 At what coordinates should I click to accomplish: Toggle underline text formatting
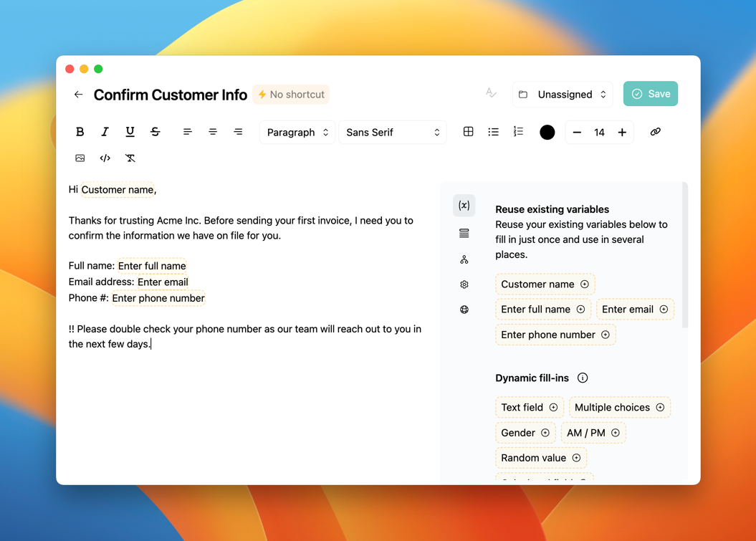pos(130,132)
